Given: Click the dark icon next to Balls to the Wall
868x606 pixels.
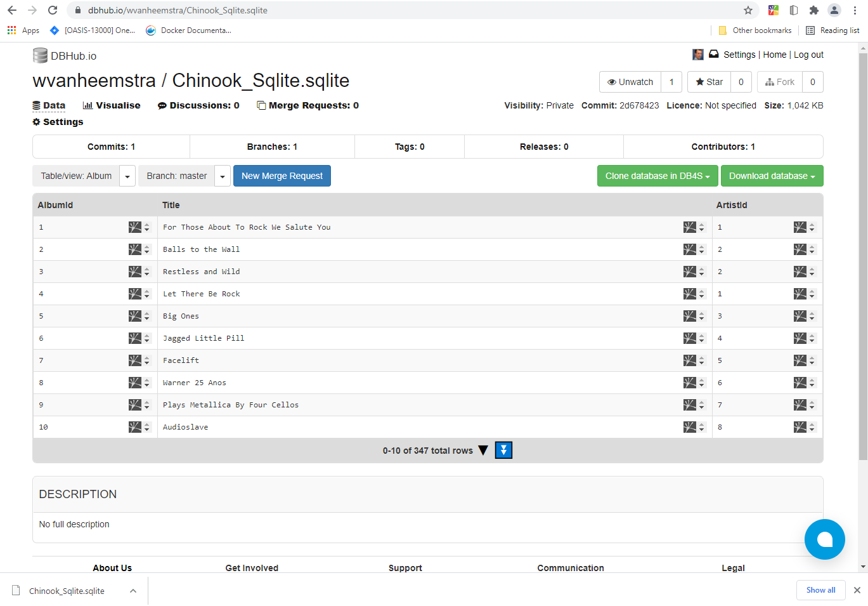Looking at the screenshot, I should coord(690,249).
